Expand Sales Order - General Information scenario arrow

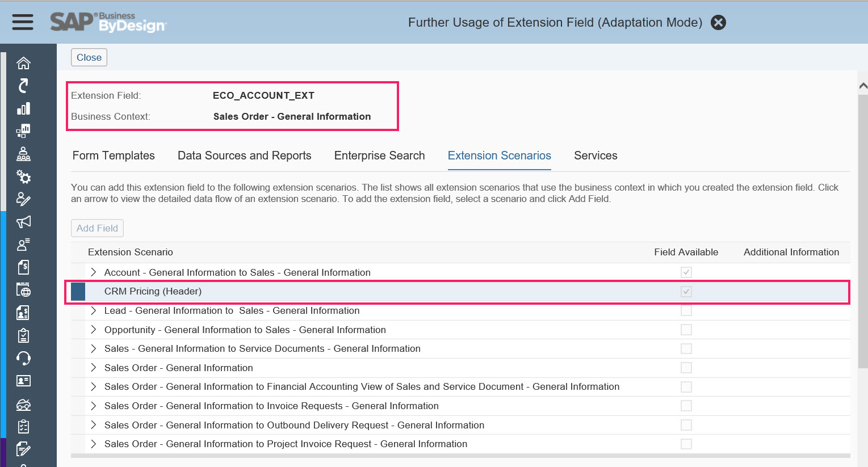click(x=94, y=368)
